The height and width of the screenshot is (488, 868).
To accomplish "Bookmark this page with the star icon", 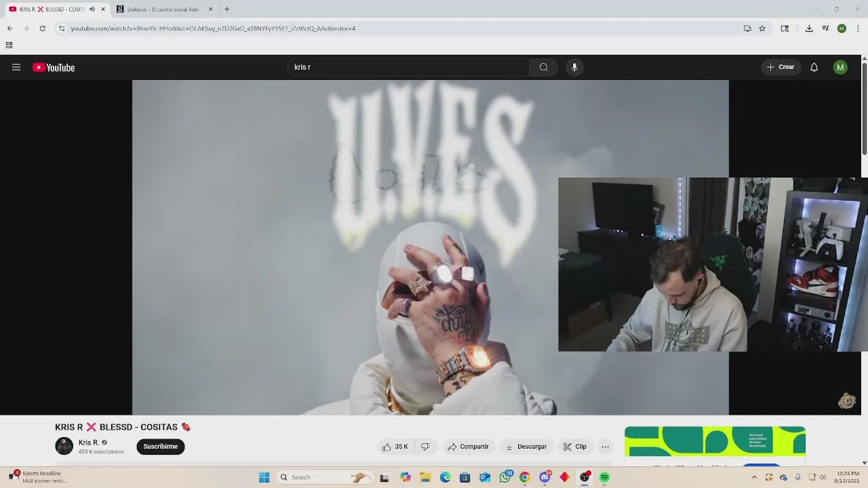I will (x=762, y=28).
